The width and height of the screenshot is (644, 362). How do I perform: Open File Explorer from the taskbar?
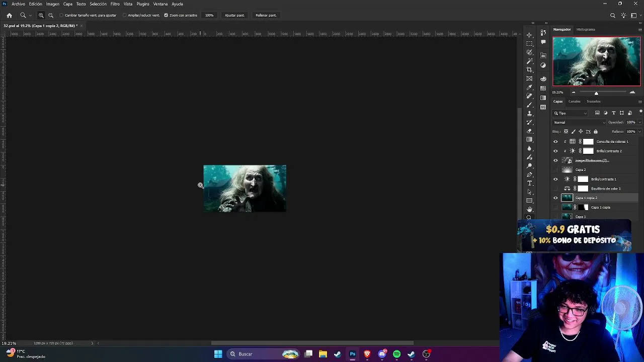point(323,354)
